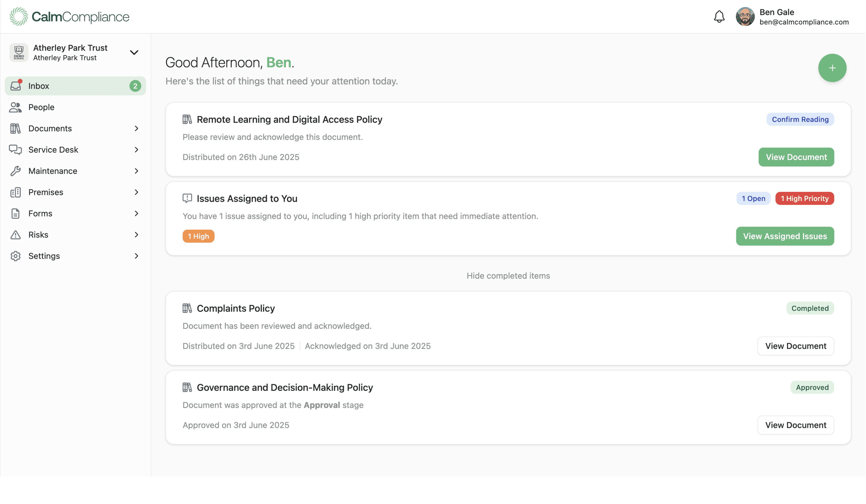Expand the Atherley Park Trust organisation switcher
The height and width of the screenshot is (504, 866).
pos(134,52)
